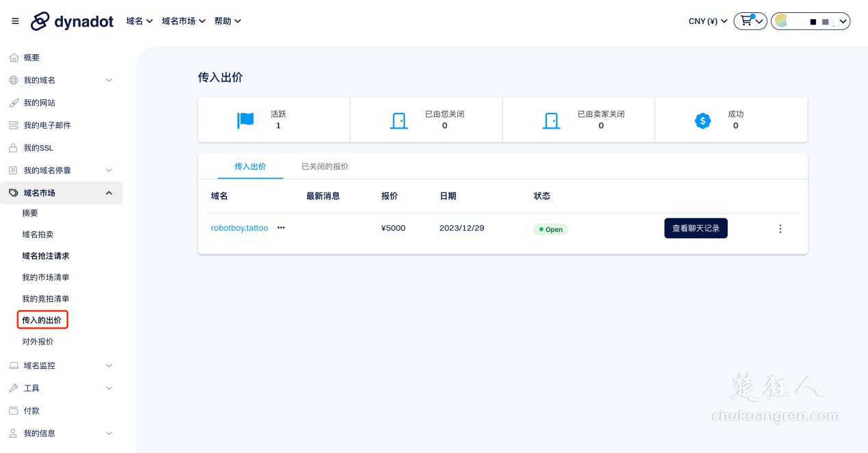Open the 域名 menu in top bar
Screen dimensions: 868x453
139,21
